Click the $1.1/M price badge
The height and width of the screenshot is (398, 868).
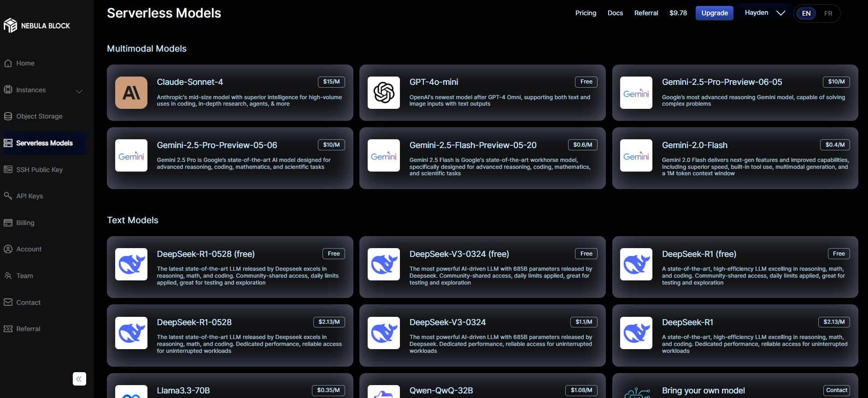[x=584, y=322]
